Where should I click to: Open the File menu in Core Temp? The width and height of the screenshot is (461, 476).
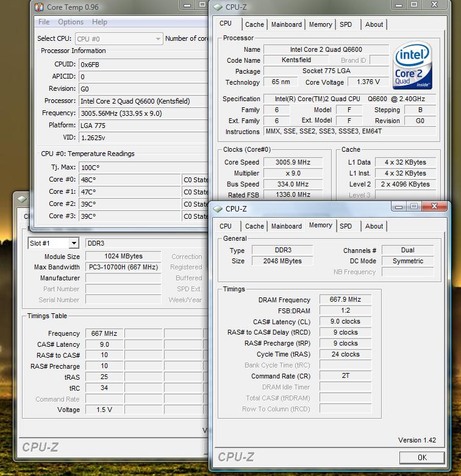pos(44,22)
